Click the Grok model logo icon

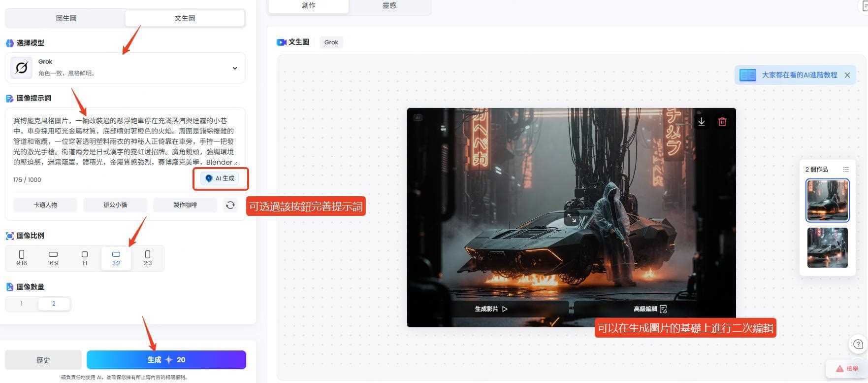[x=22, y=68]
